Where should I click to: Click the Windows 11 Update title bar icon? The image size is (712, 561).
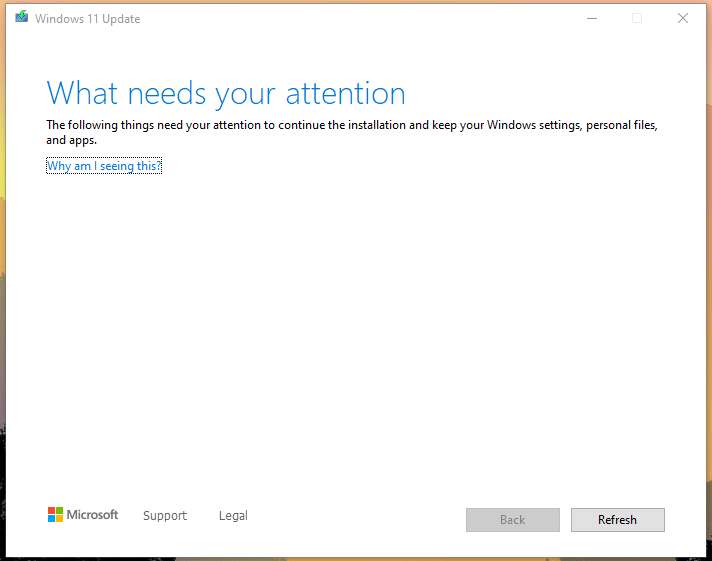(21, 18)
